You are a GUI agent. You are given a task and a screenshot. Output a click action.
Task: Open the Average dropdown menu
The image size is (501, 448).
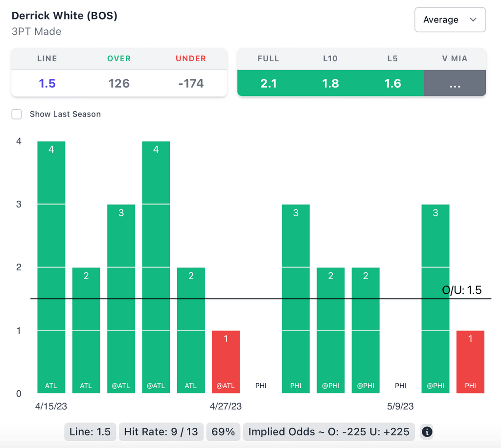450,20
